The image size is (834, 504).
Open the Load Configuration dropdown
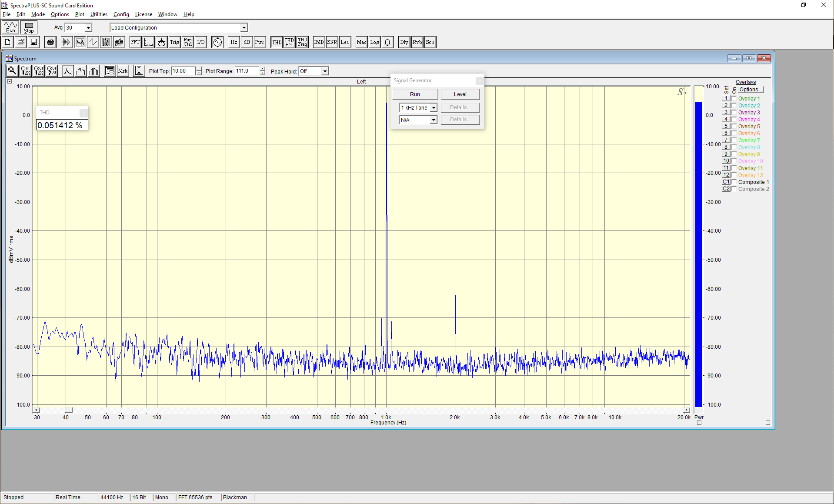click(x=179, y=27)
